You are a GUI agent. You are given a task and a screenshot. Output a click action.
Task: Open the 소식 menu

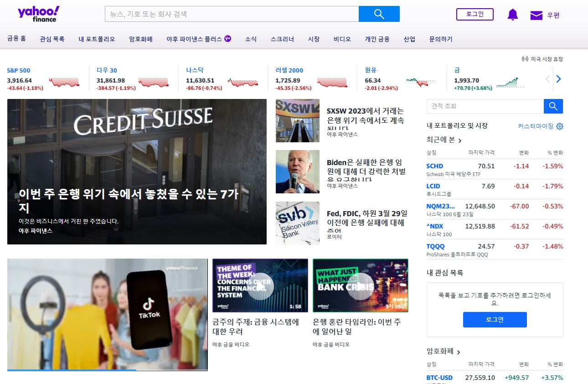pos(251,39)
